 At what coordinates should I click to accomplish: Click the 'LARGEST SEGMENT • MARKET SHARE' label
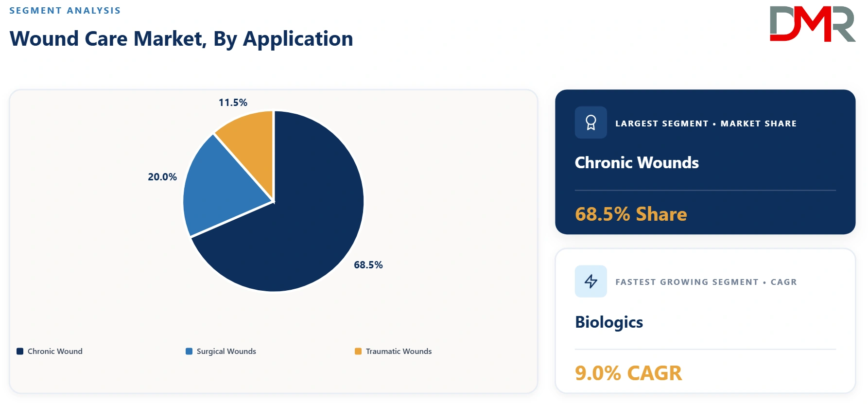click(x=706, y=123)
